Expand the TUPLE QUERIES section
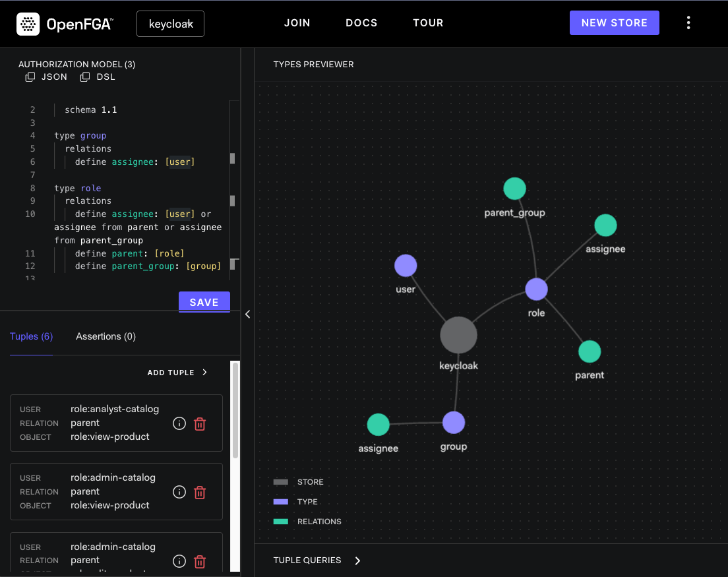The image size is (728, 577). tap(317, 560)
